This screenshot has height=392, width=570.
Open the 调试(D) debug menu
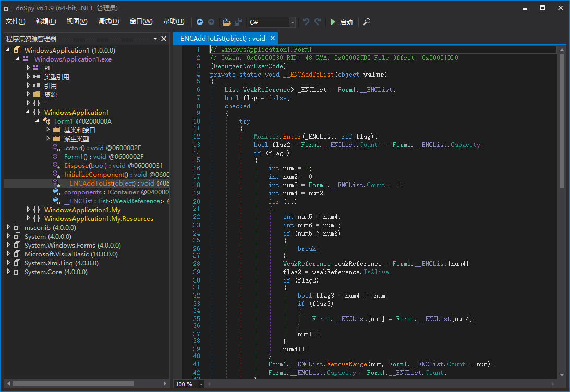[x=108, y=21]
